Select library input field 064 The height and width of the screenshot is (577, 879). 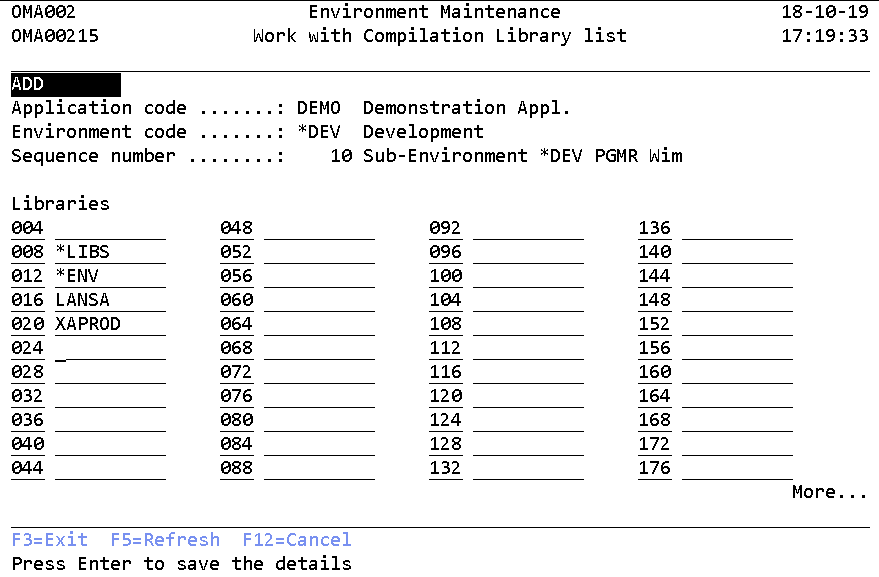(319, 325)
